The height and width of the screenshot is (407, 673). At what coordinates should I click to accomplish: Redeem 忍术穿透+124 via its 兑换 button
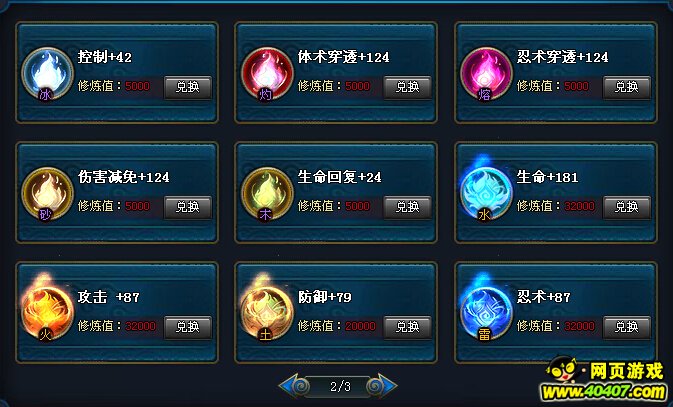[627, 87]
